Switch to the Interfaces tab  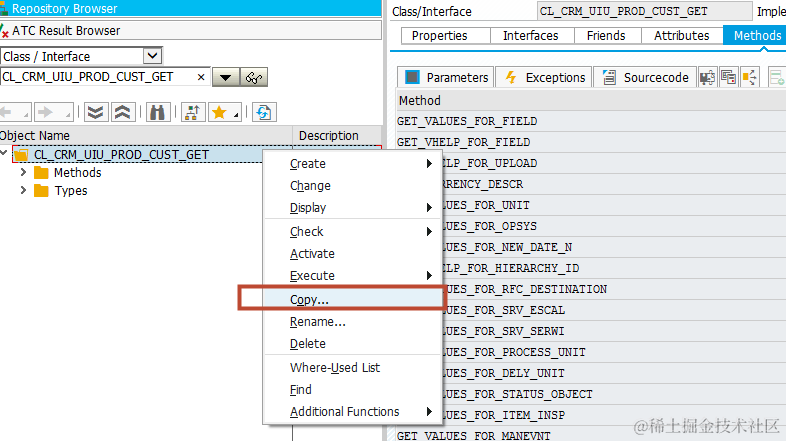[x=531, y=36]
